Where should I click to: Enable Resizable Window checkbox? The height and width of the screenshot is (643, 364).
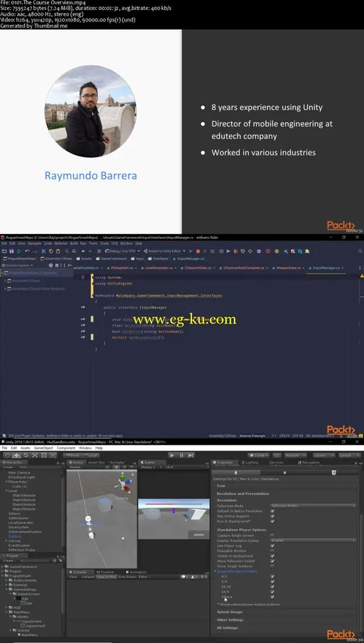pyautogui.click(x=272, y=551)
